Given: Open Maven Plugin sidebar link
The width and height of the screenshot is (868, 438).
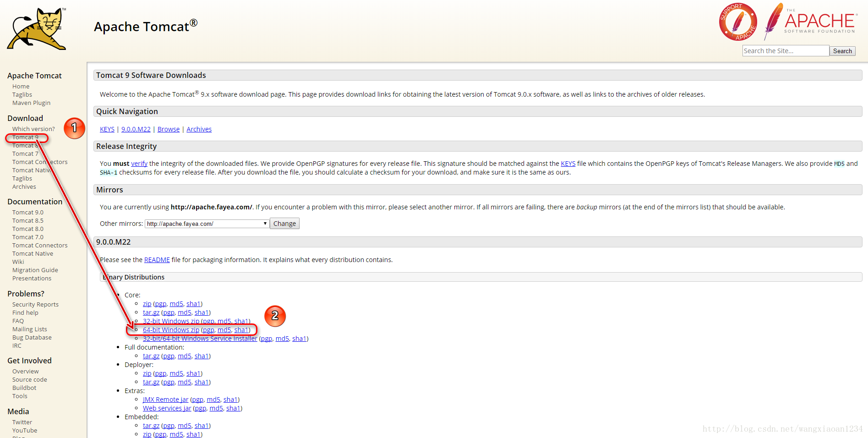Looking at the screenshot, I should [31, 103].
